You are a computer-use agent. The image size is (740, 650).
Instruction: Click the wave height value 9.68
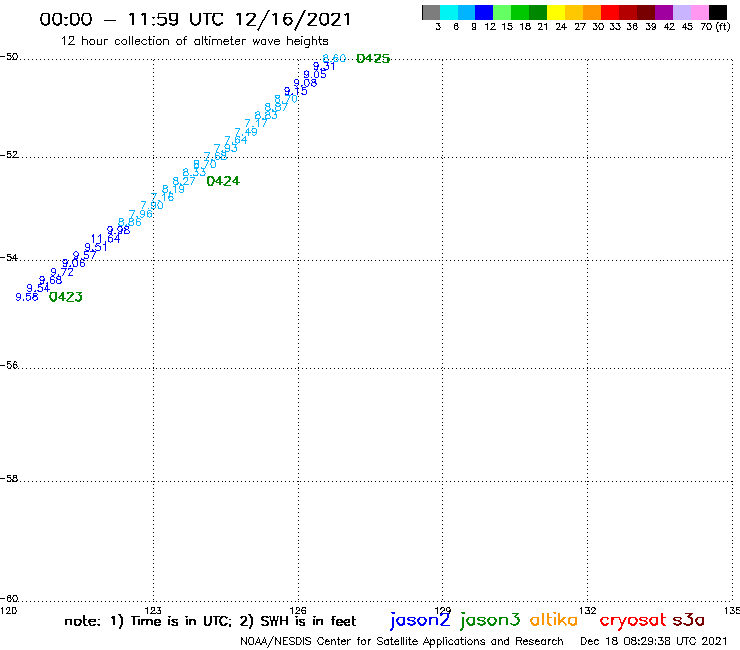click(50, 280)
